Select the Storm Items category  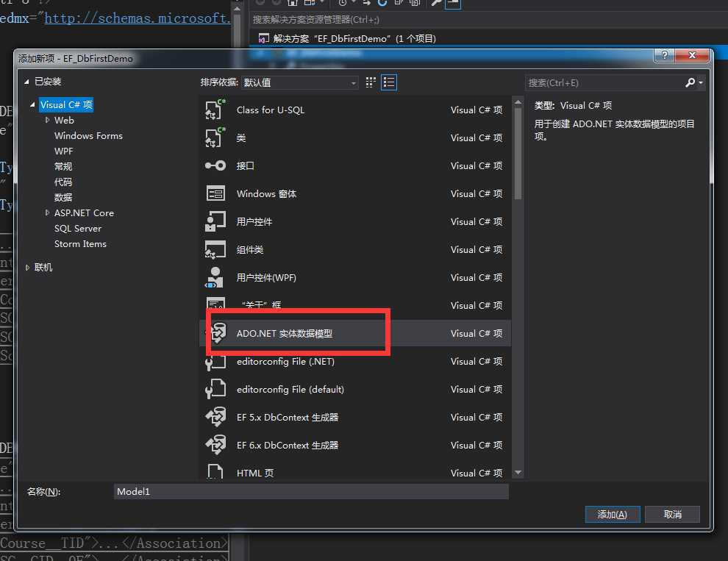click(x=80, y=243)
